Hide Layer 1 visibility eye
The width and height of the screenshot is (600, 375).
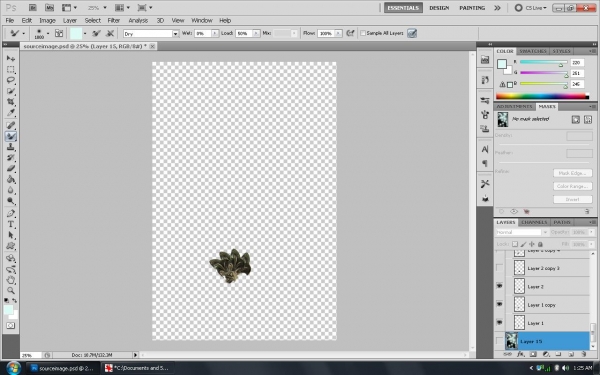(499, 323)
